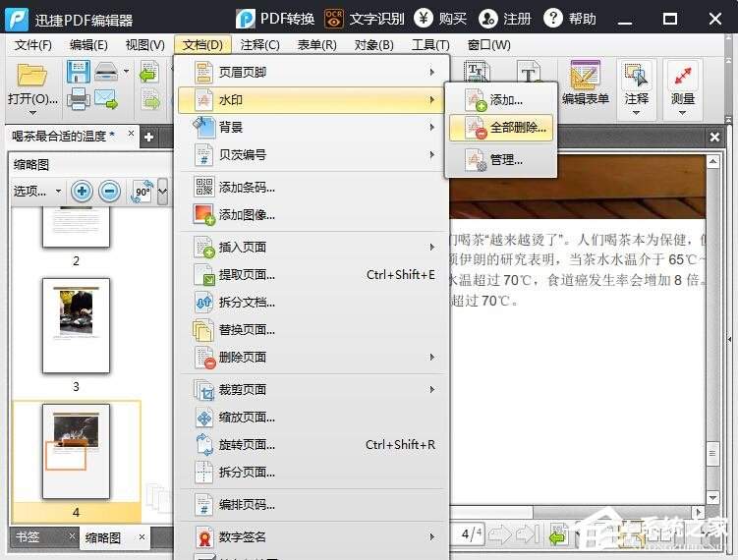
Task: Select page 3 thumbnail
Action: point(76,325)
